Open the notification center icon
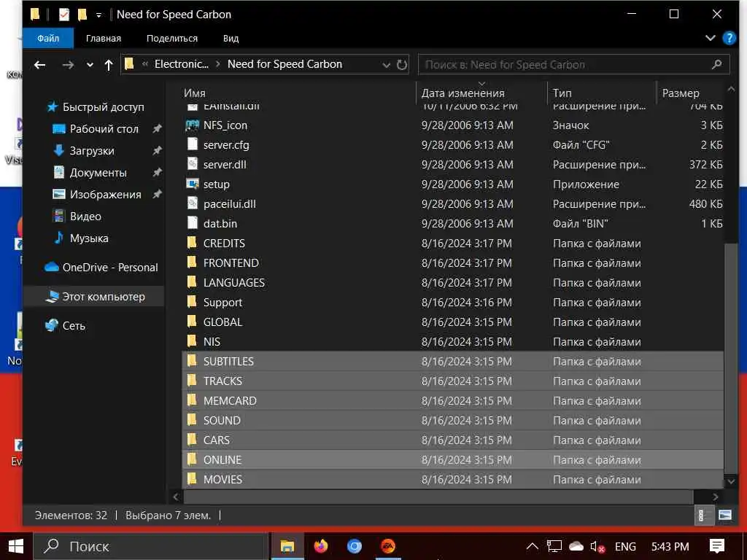This screenshot has width=747, height=560. tap(717, 546)
